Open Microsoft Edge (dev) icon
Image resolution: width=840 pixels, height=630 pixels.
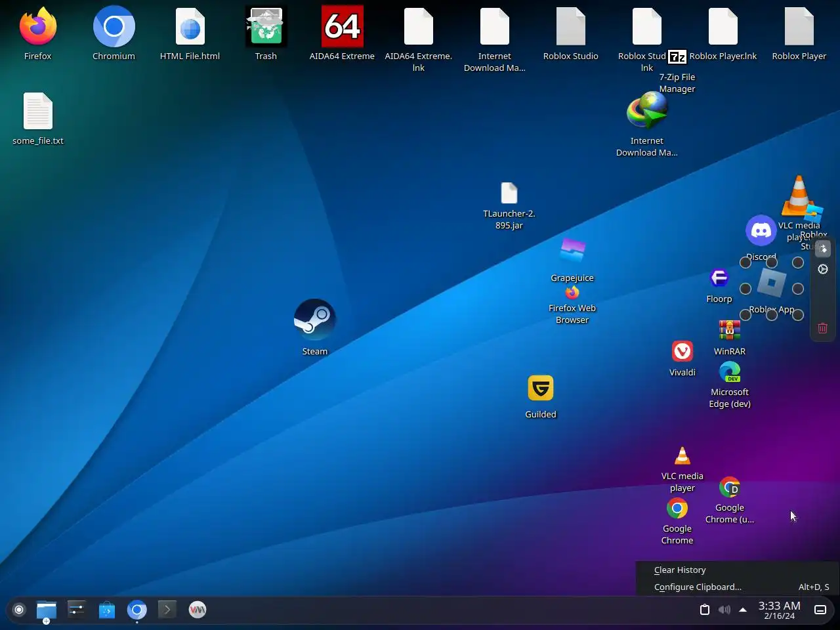730,372
